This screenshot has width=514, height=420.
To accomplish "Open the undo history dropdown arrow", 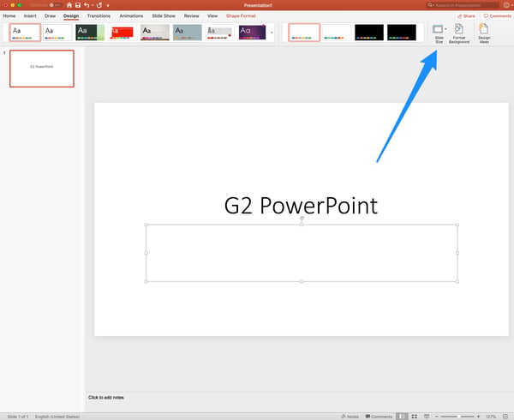I will click(x=93, y=5).
